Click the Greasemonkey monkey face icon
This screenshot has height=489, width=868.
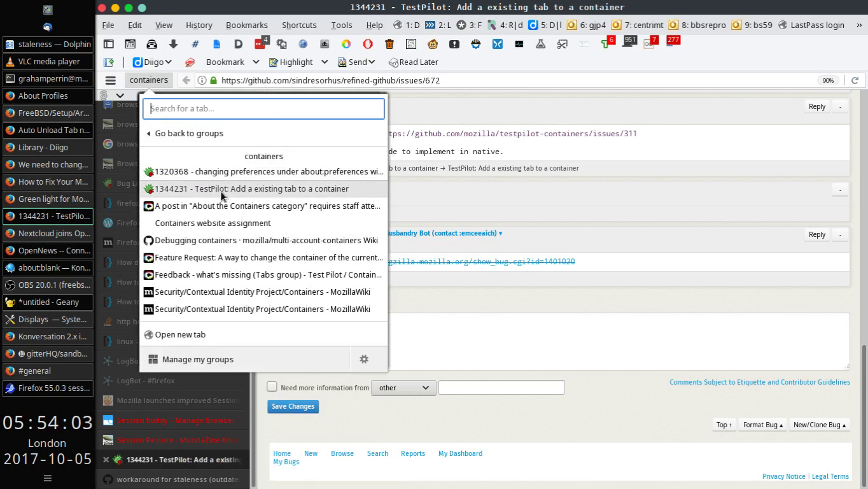(433, 44)
